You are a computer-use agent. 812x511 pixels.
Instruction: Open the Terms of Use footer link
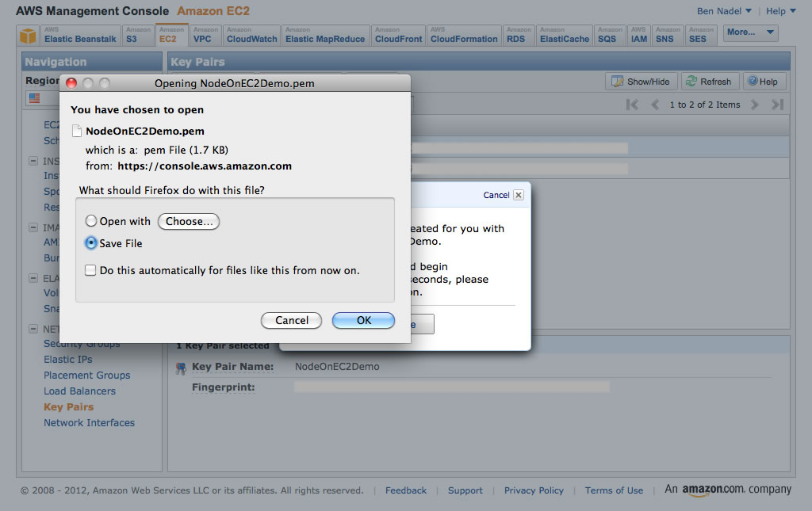tap(615, 490)
